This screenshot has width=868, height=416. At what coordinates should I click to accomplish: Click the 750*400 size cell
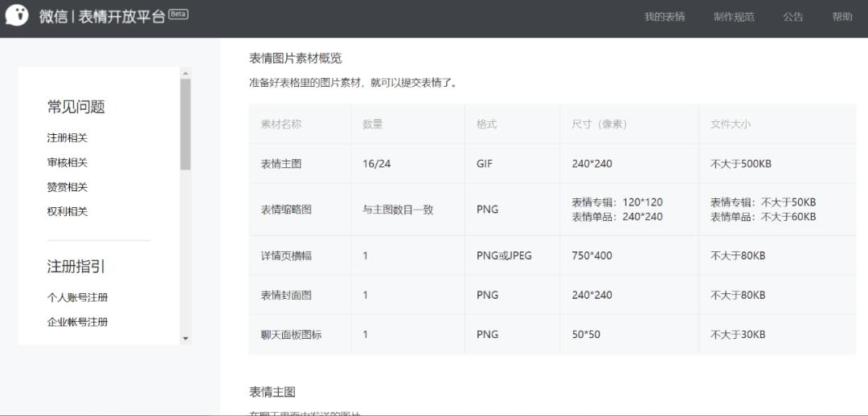pyautogui.click(x=592, y=255)
